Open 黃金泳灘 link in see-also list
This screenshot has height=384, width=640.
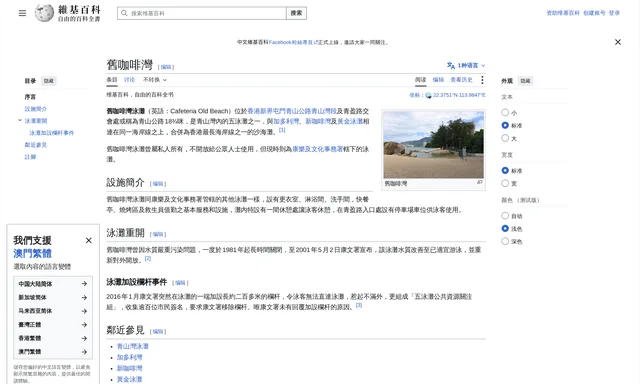pyautogui.click(x=129, y=379)
